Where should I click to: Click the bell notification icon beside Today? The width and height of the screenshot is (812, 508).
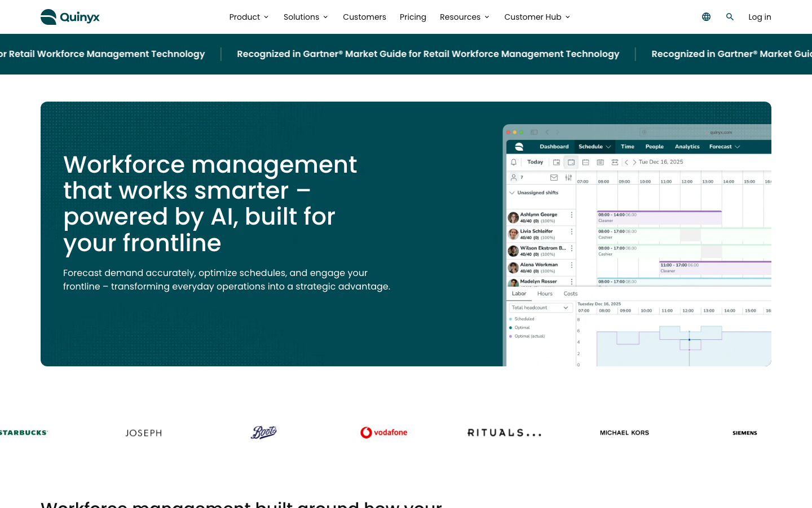click(x=514, y=162)
